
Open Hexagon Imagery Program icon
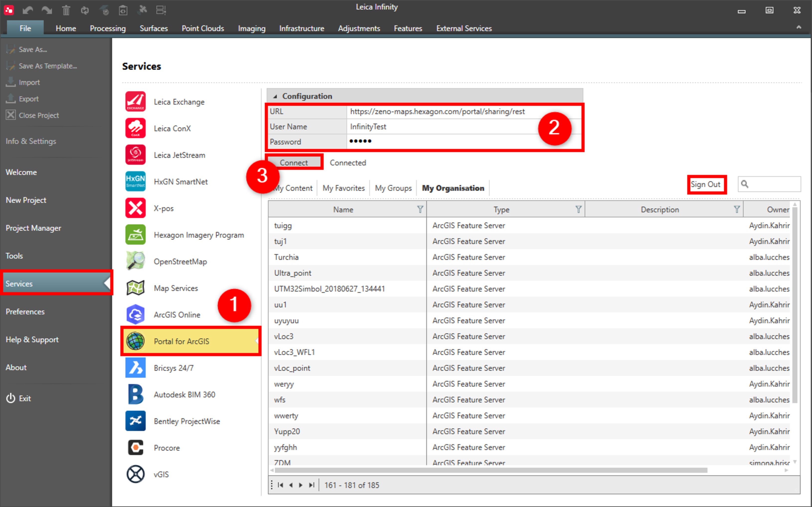(135, 234)
